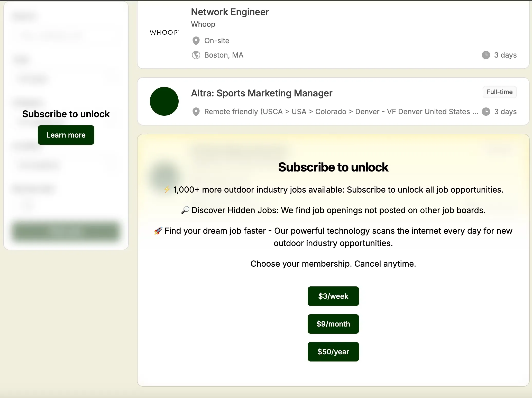Viewport: 532px width, 398px height.
Task: Click the rocket icon beside Find your dream job
Action: pyautogui.click(x=158, y=231)
